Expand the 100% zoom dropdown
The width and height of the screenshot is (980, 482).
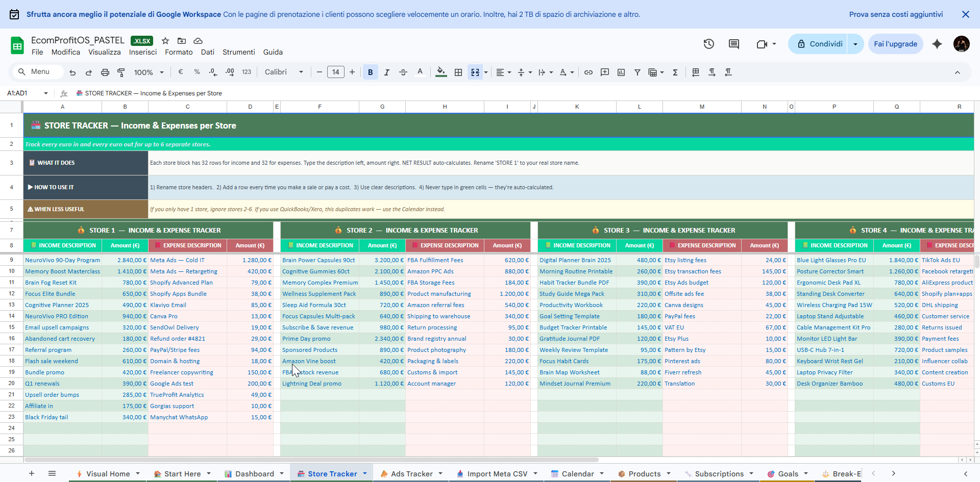[x=149, y=72]
